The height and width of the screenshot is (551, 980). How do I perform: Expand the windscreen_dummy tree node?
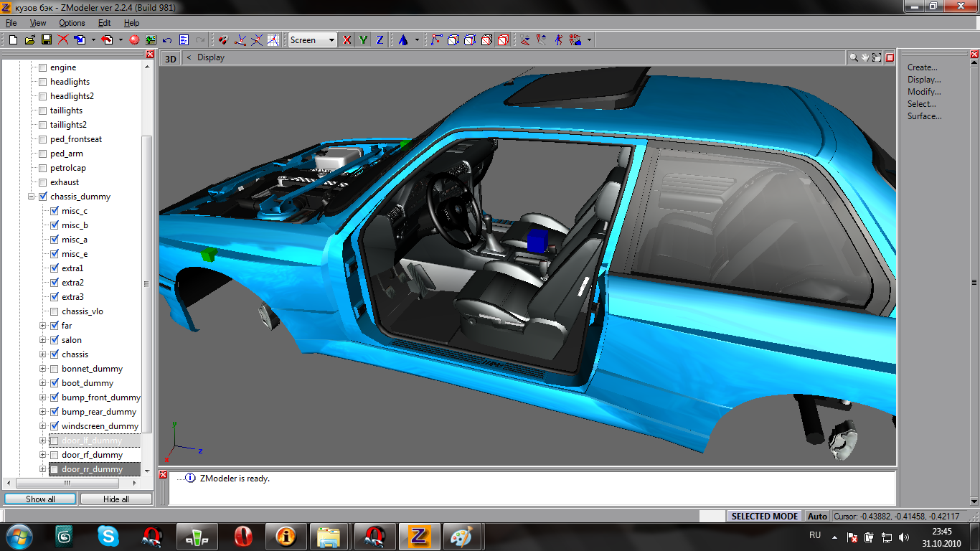pyautogui.click(x=43, y=426)
